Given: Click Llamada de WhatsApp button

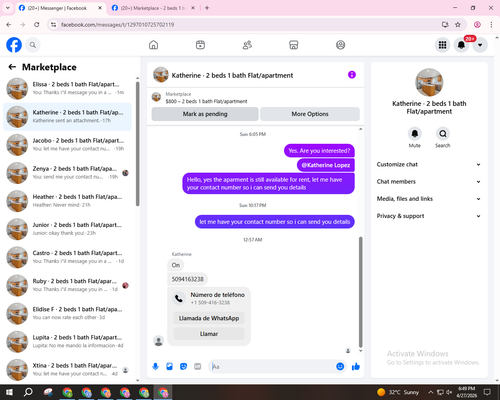Looking at the screenshot, I should click(x=209, y=318).
